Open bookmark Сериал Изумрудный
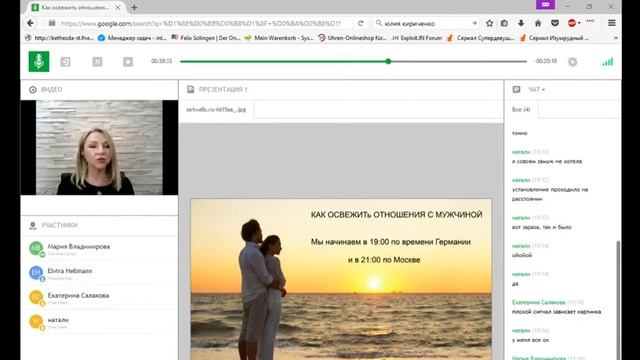This screenshot has width=640, height=360. coord(554,38)
